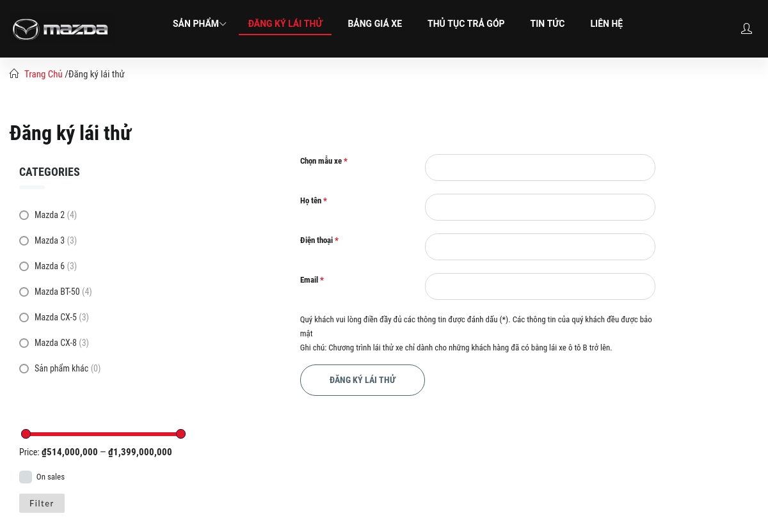
Task: Open the LIÊN HỆ page
Action: [607, 24]
